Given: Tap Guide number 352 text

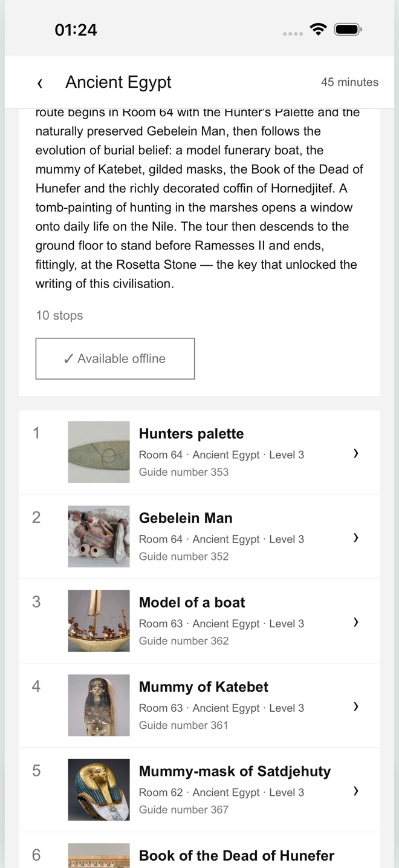Looking at the screenshot, I should click(184, 556).
